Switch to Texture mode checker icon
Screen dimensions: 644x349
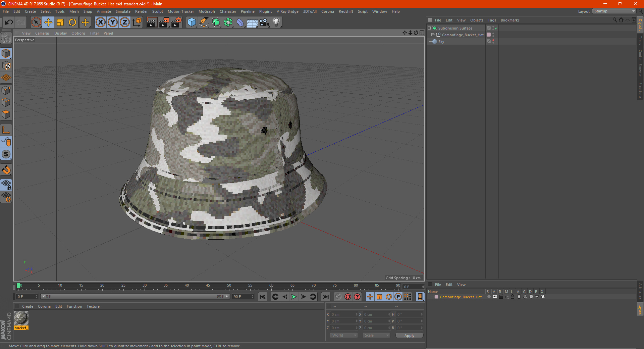click(6, 66)
